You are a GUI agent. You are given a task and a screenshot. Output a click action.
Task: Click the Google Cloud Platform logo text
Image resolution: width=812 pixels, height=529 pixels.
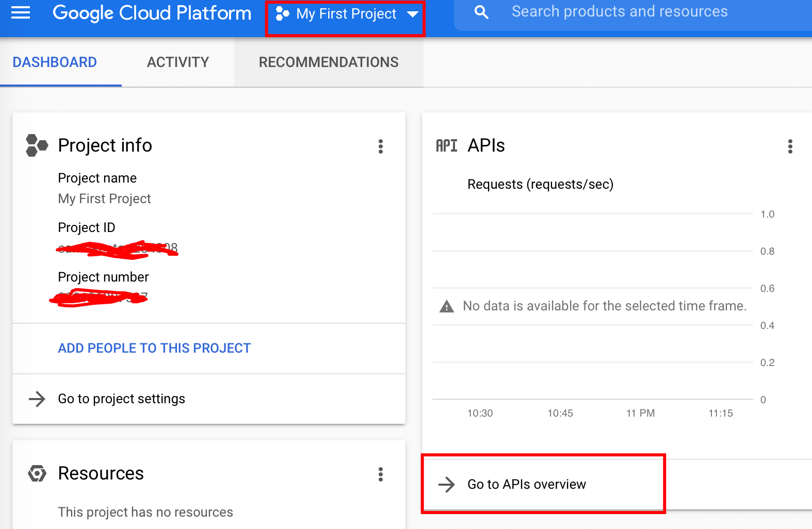152,13
